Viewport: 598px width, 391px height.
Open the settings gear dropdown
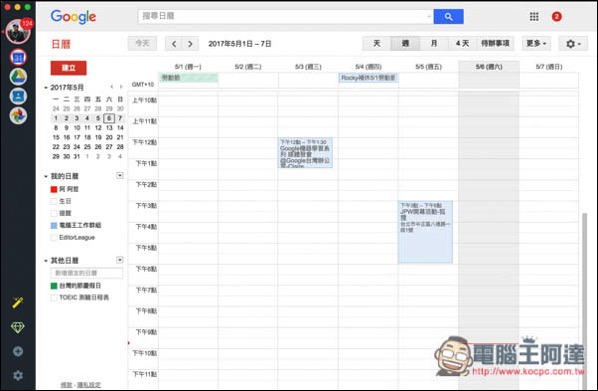tap(573, 43)
